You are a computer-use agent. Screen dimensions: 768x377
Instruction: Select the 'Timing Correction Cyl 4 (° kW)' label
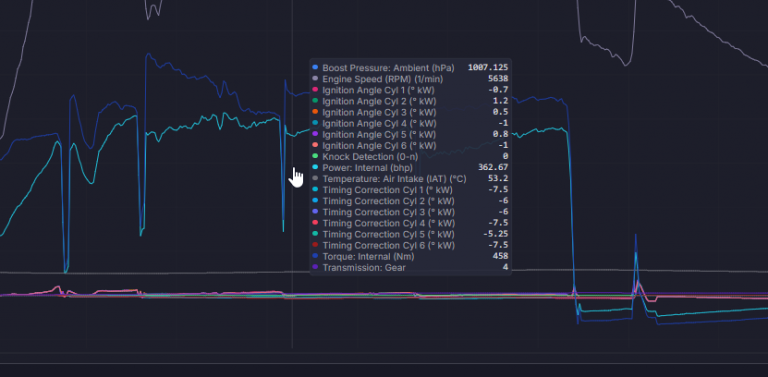(388, 223)
